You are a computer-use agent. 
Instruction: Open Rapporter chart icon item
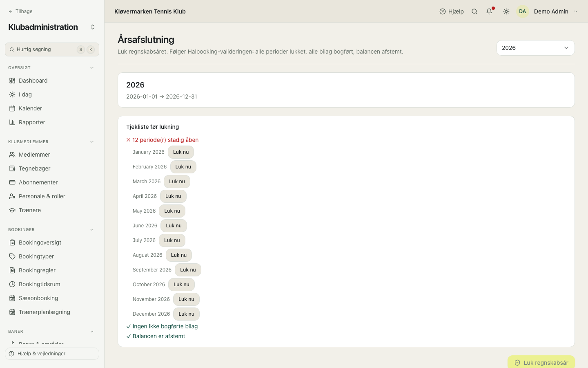[52, 122]
